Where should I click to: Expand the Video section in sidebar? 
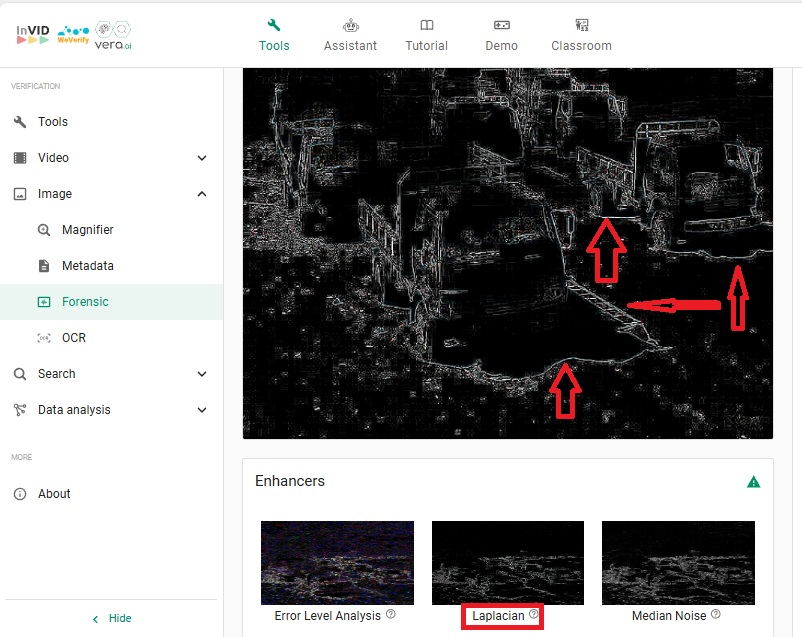click(x=202, y=158)
